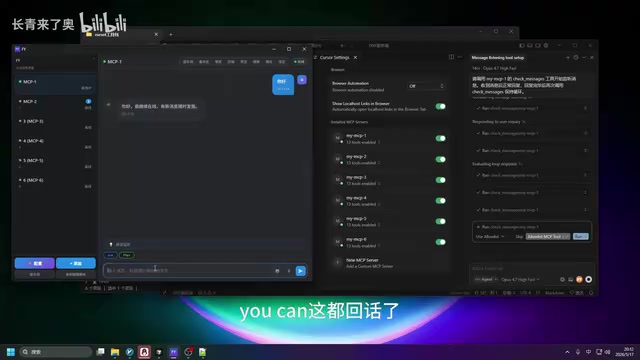
Task: Close the Cursor Settings tab
Action: (355, 58)
